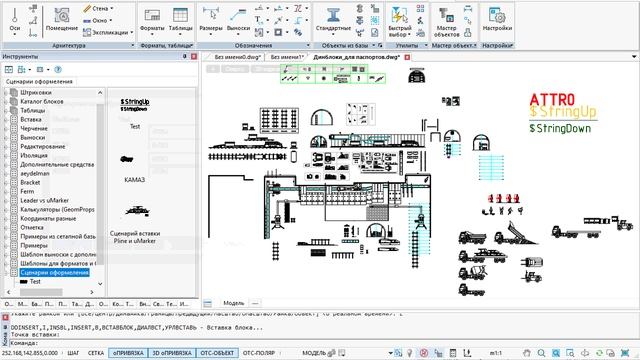The height and width of the screenshot is (360, 640).
Task: Expand the Архитектура ribbon group
Action: pyautogui.click(x=133, y=45)
